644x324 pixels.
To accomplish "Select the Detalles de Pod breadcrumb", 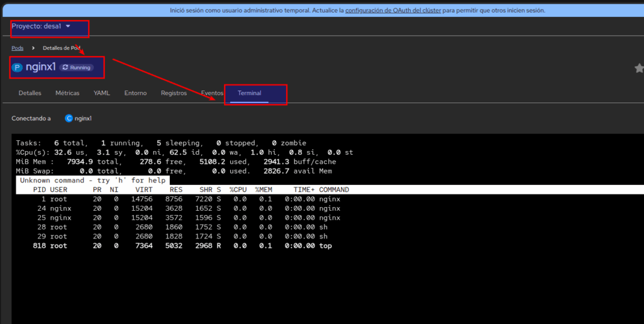I will [61, 48].
